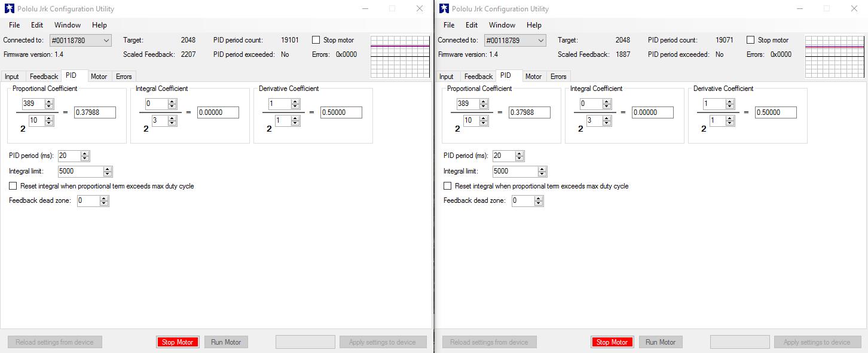Screen dimensions: 868x353
Task: Click the 0.37988 proportional value field, right window
Action: [530, 112]
